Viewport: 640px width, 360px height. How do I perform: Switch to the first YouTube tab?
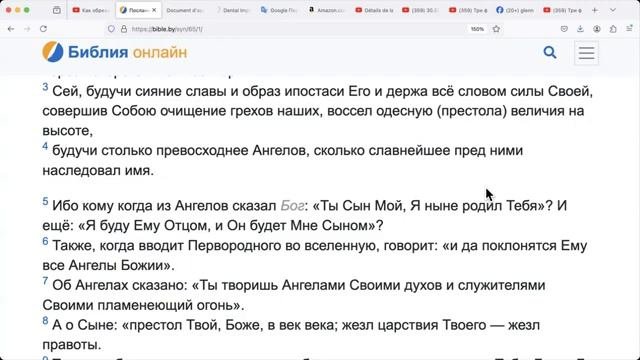pyautogui.click(x=91, y=10)
